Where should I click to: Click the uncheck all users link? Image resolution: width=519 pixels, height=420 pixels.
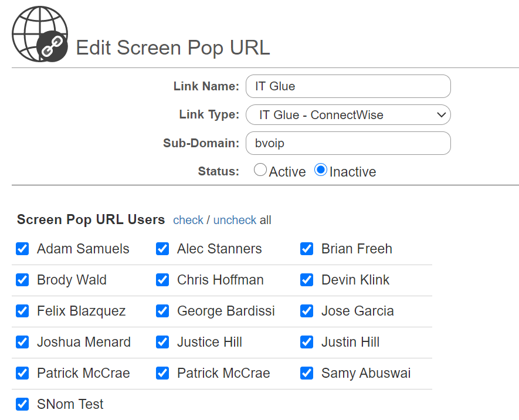(x=235, y=220)
